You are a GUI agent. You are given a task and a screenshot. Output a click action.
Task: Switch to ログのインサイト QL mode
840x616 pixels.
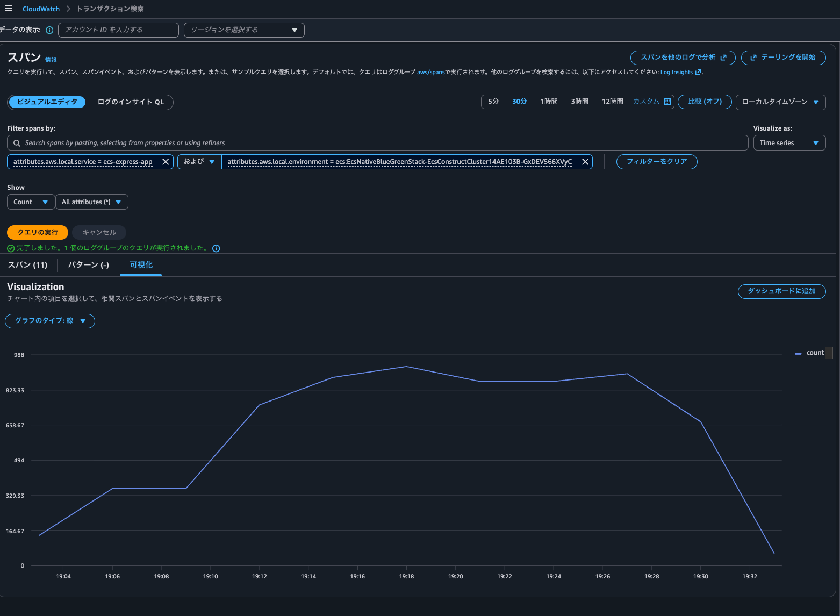pos(129,102)
